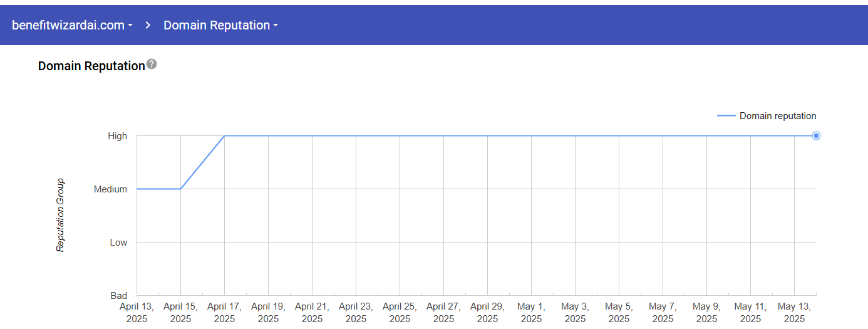868x329 pixels.
Task: Click the April 25, 2025 date label
Action: pos(400,312)
